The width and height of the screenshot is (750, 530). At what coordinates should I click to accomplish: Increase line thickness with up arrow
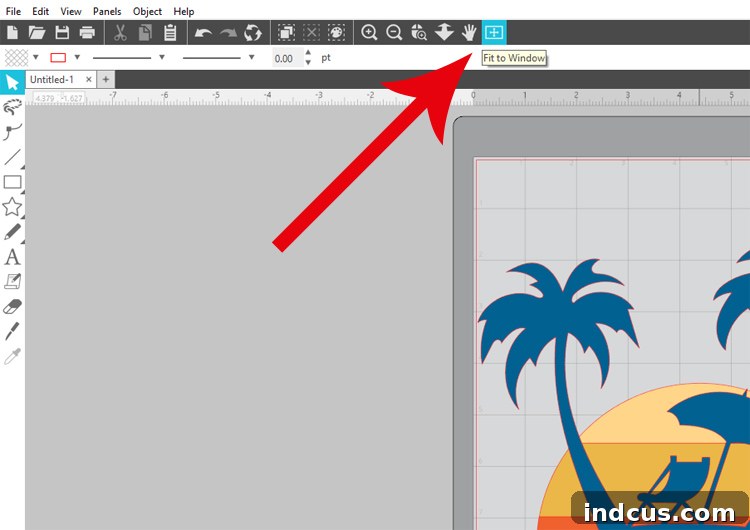[308, 53]
